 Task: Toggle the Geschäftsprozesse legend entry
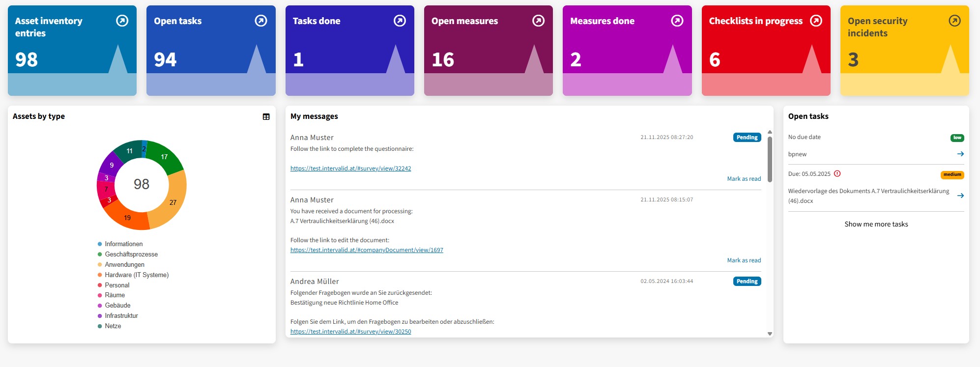point(128,254)
